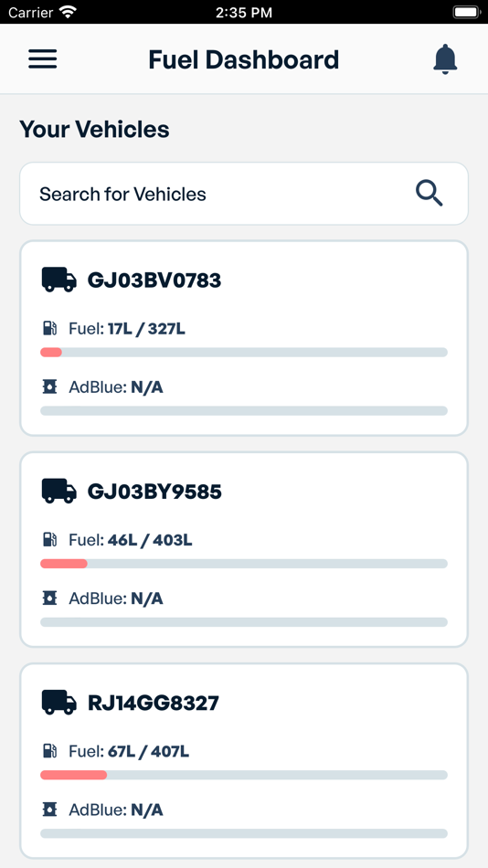Tap the Fuel Dashboard title
This screenshot has width=488, height=868.
[x=244, y=59]
